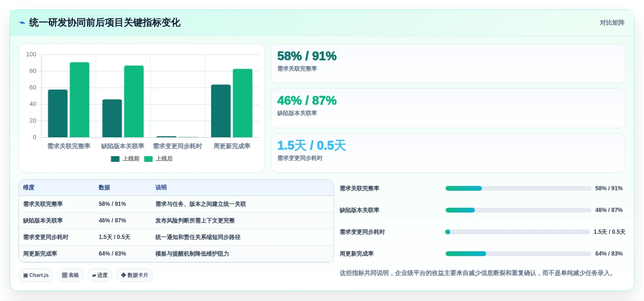
Task: Toggle the 上线前 legend entry
Action: click(x=125, y=159)
